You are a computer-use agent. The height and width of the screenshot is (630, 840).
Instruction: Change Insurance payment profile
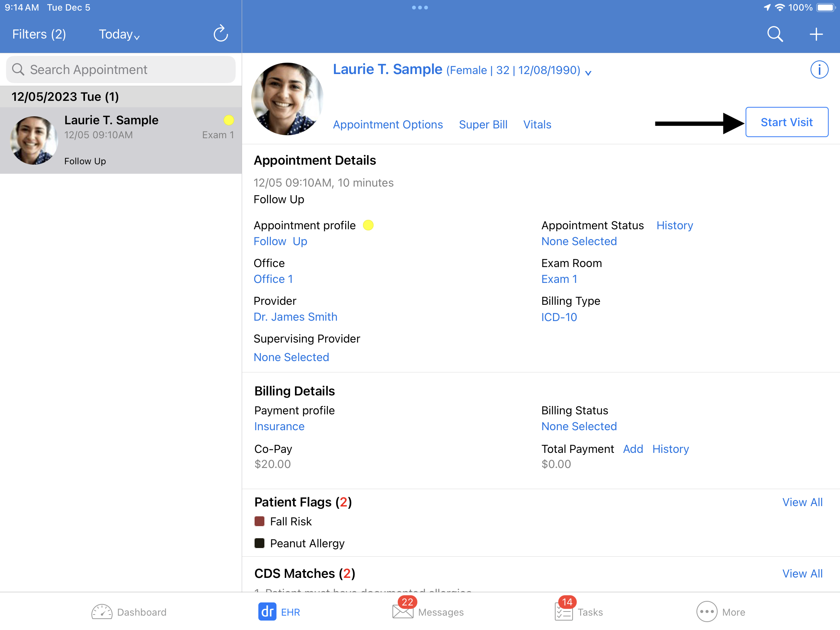coord(279,426)
